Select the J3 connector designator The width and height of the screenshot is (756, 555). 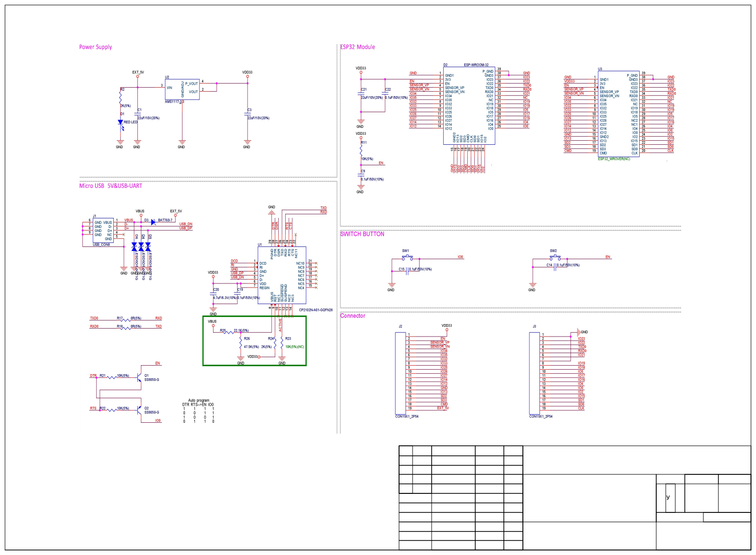(x=534, y=326)
